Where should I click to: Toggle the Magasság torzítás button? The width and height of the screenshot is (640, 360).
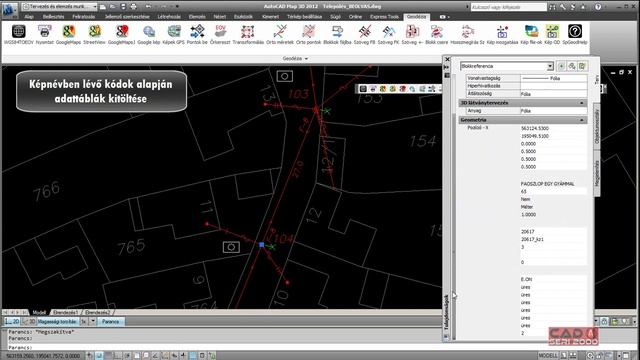57,322
